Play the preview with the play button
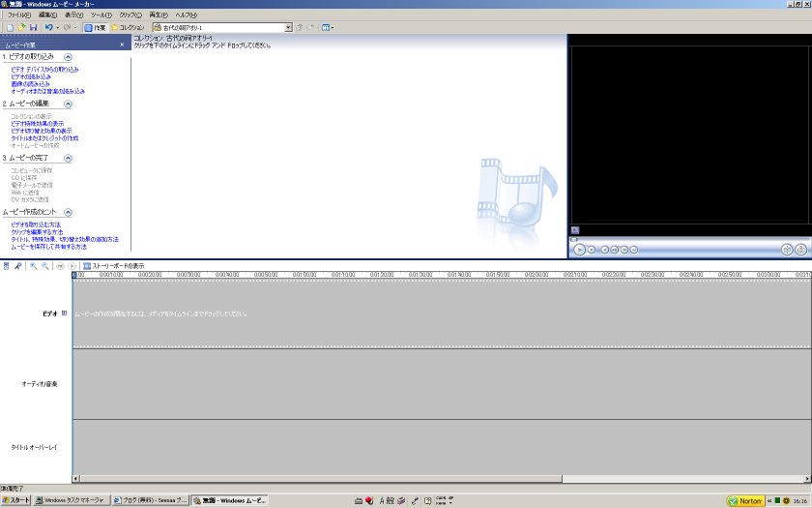Image resolution: width=812 pixels, height=508 pixels. point(579,250)
